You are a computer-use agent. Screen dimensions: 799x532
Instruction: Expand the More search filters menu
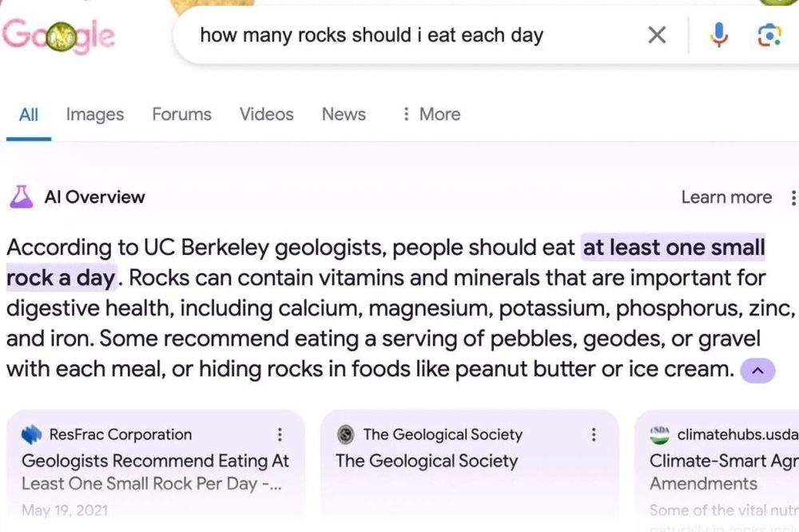431,114
